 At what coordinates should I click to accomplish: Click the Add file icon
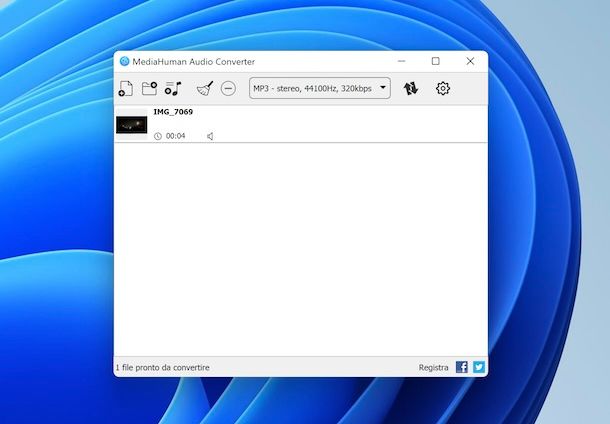coord(126,89)
